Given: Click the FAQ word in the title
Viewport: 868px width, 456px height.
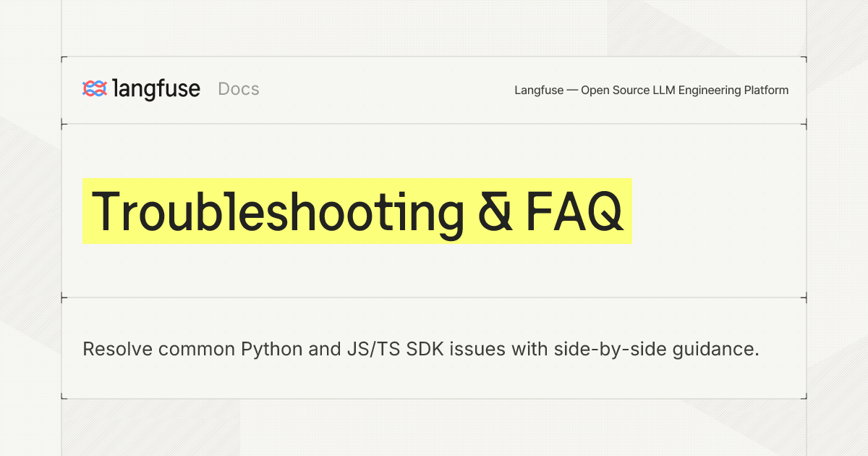Looking at the screenshot, I should point(574,211).
